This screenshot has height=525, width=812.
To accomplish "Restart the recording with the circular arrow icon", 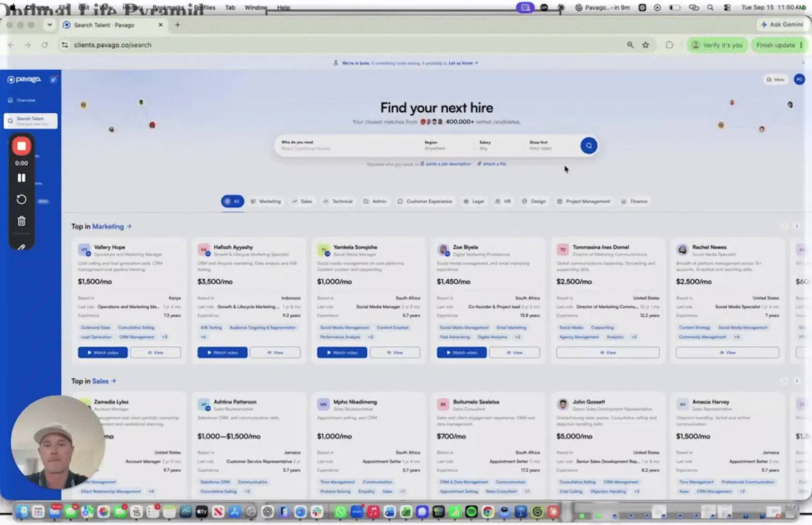I will click(x=21, y=200).
